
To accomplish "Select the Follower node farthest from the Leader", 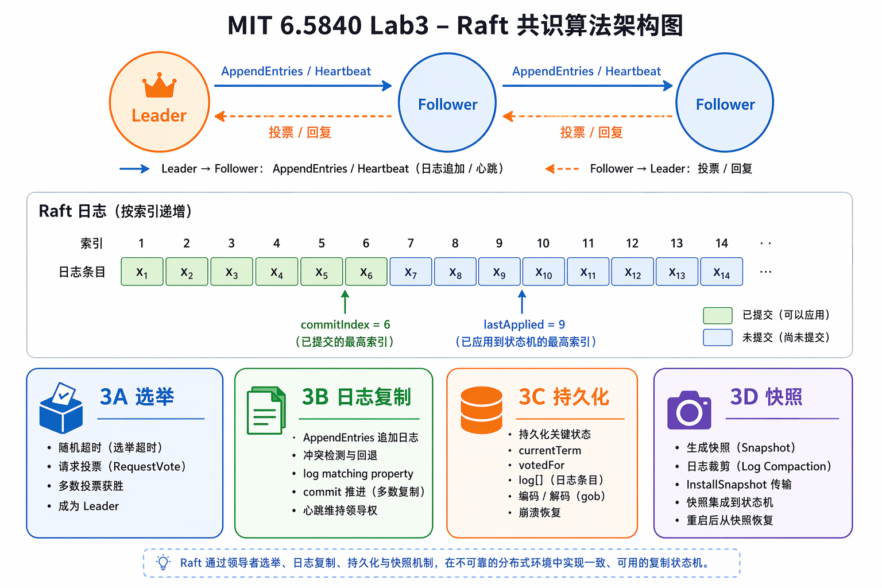I will (725, 102).
